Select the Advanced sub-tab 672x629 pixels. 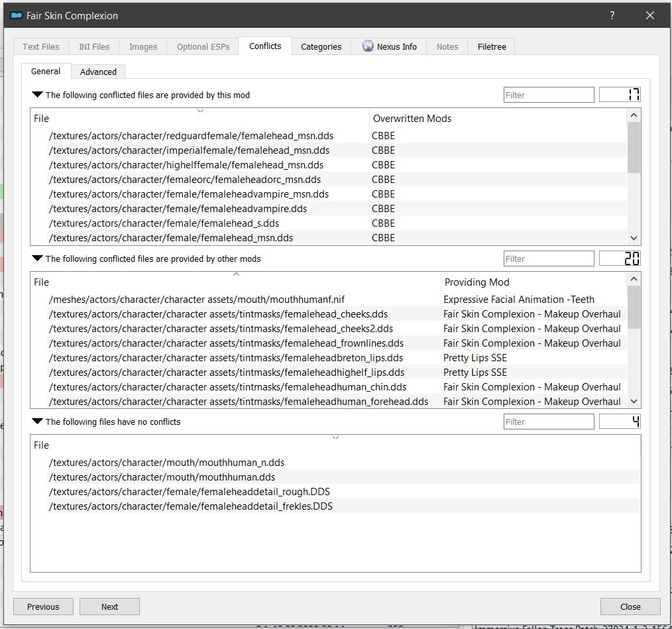98,72
